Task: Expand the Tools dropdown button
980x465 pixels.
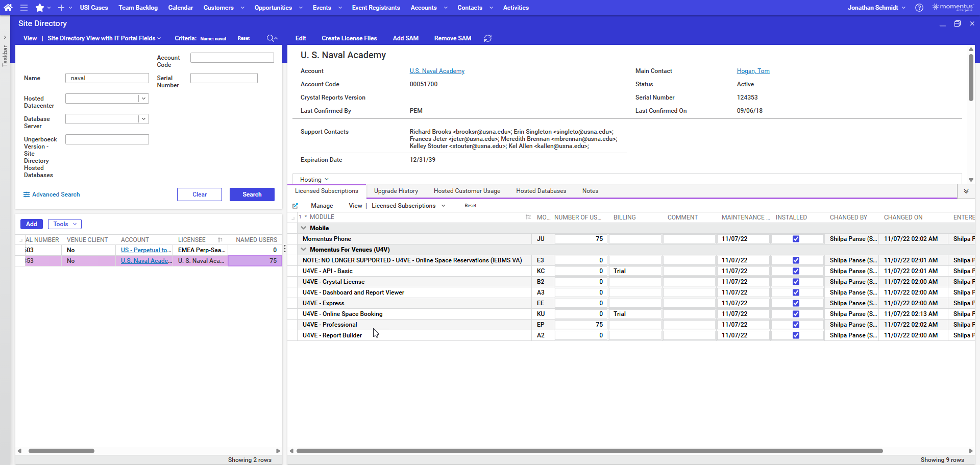Action: tap(64, 224)
